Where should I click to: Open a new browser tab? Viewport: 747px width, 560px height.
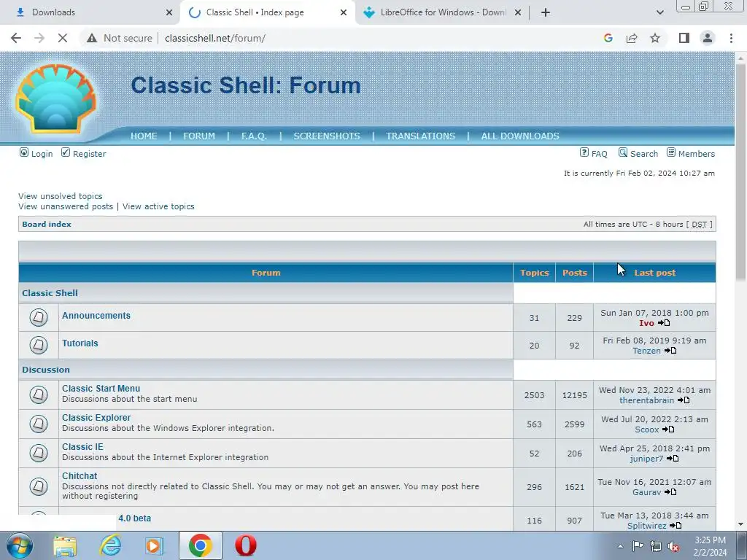tap(546, 12)
